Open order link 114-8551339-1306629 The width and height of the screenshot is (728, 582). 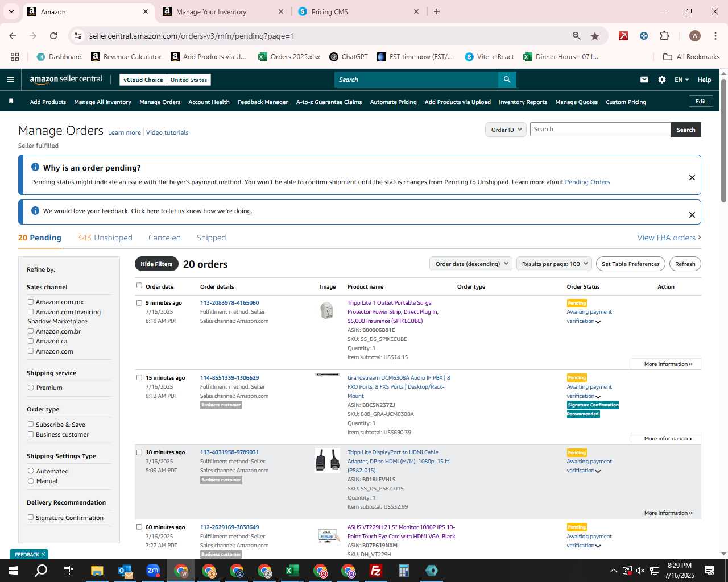(229, 377)
